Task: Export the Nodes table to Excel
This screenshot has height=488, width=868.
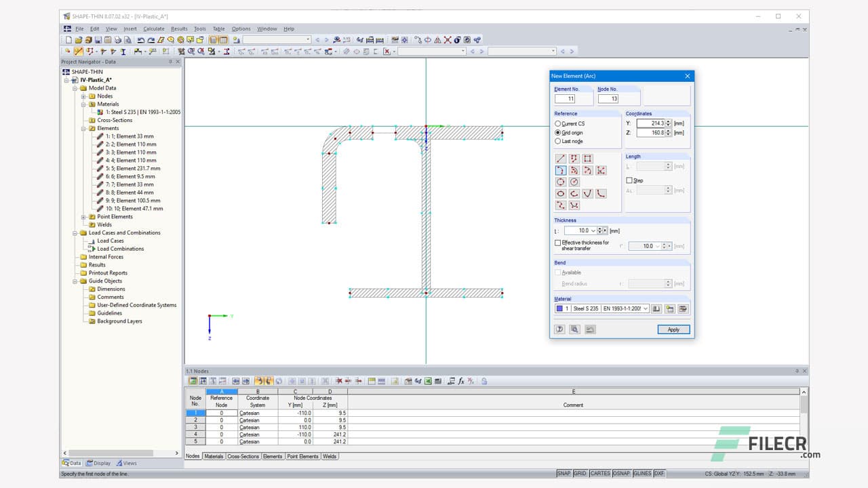Action: point(427,381)
